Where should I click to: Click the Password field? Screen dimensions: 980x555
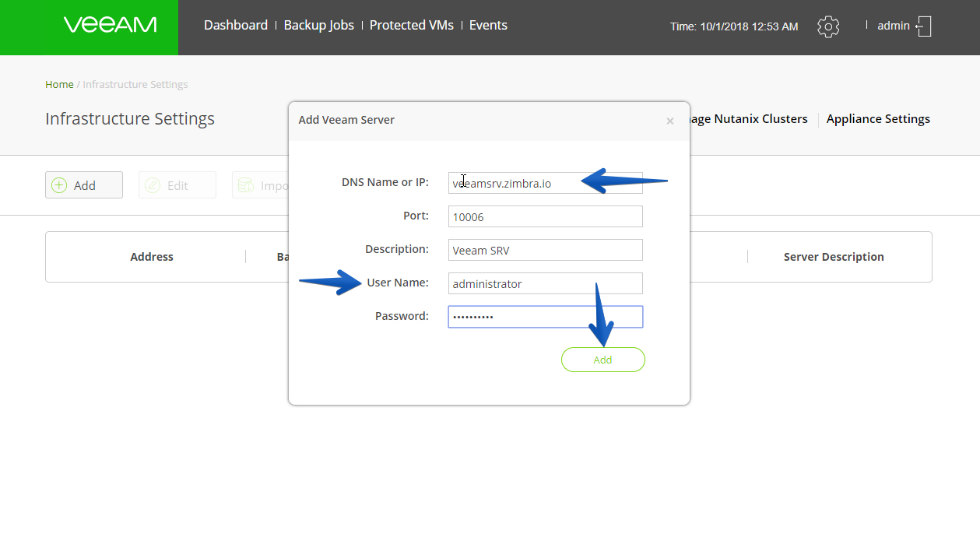tap(546, 317)
